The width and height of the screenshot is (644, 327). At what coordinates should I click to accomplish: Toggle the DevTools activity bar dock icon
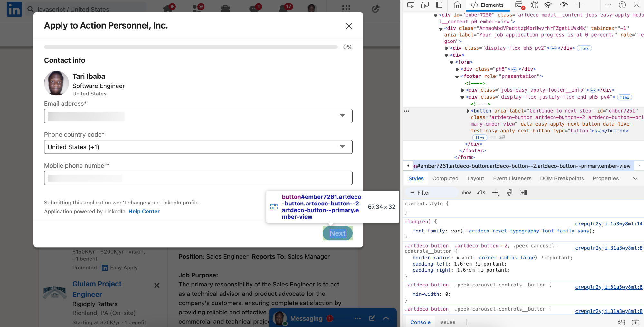tap(439, 5)
